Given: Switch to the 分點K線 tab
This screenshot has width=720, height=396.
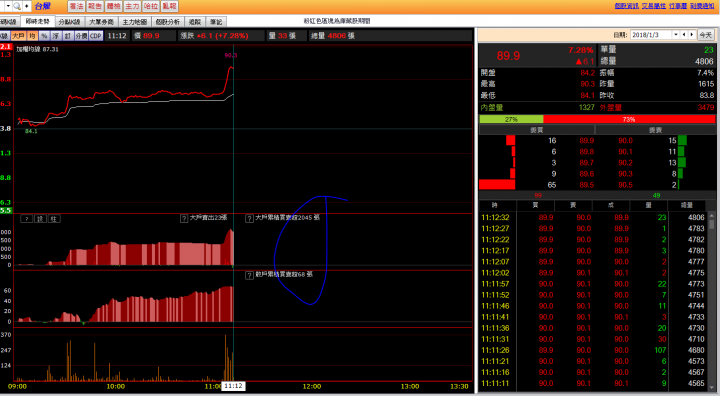Looking at the screenshot, I should [70, 22].
